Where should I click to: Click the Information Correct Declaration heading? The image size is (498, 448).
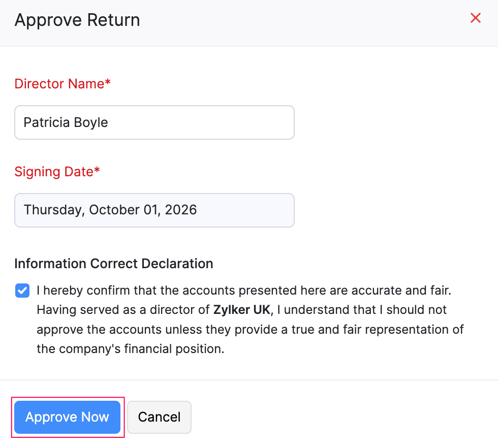[x=114, y=264]
